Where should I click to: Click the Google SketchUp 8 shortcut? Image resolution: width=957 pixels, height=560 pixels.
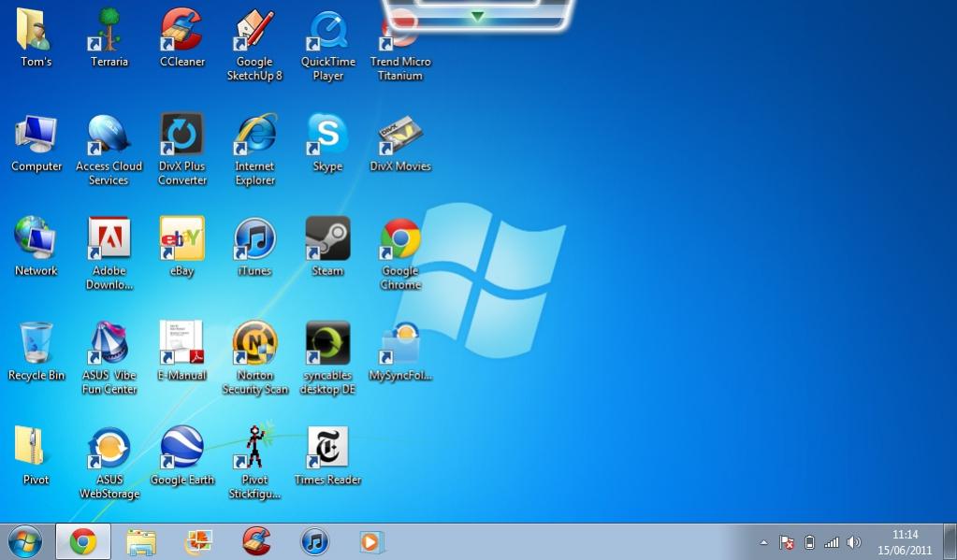point(254,32)
